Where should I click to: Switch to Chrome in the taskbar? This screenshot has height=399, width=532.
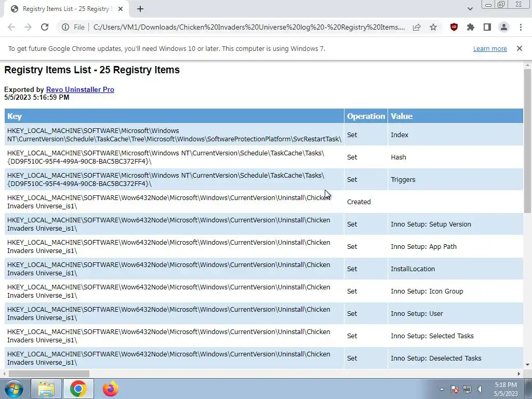78,389
